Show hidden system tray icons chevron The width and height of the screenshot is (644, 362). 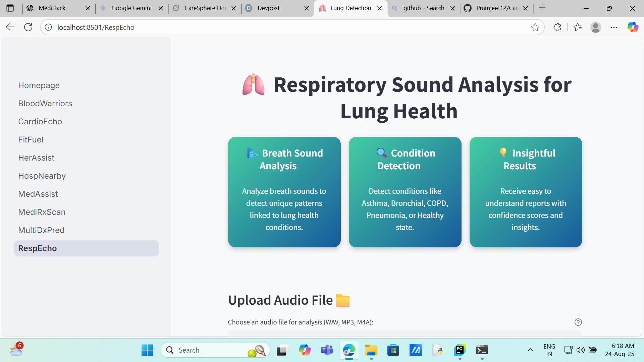tap(530, 350)
